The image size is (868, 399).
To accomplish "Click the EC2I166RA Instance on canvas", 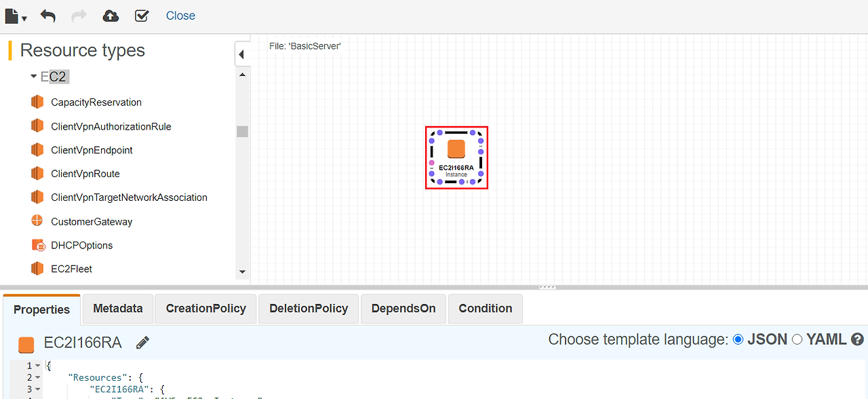I will [x=456, y=157].
